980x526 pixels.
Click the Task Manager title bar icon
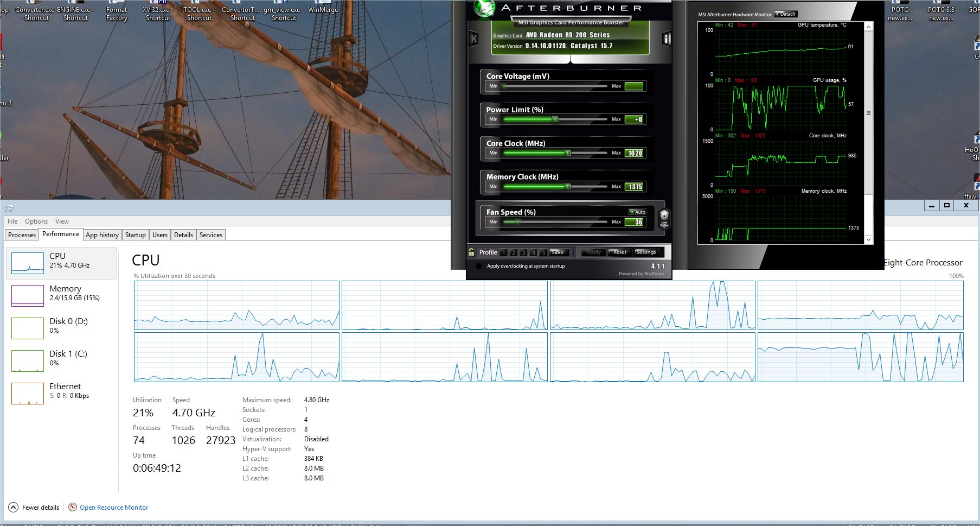pos(9,208)
